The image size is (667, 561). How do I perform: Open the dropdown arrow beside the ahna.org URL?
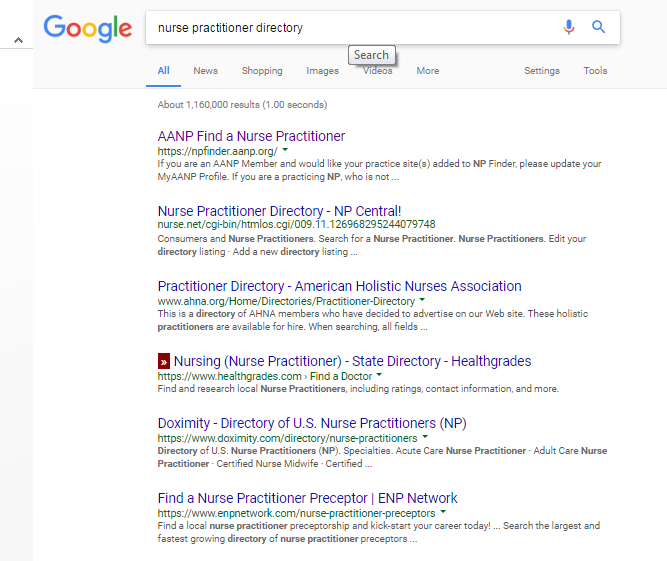422,300
